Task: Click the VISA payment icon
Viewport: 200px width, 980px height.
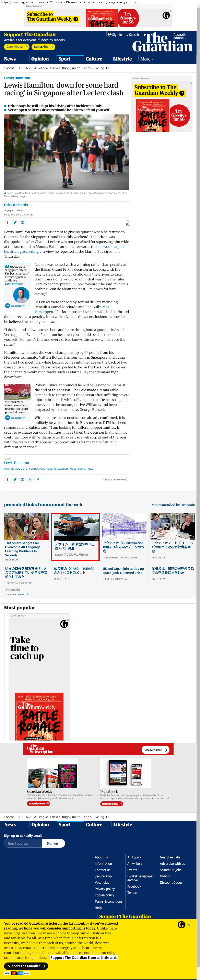Action: [x=7, y=973]
